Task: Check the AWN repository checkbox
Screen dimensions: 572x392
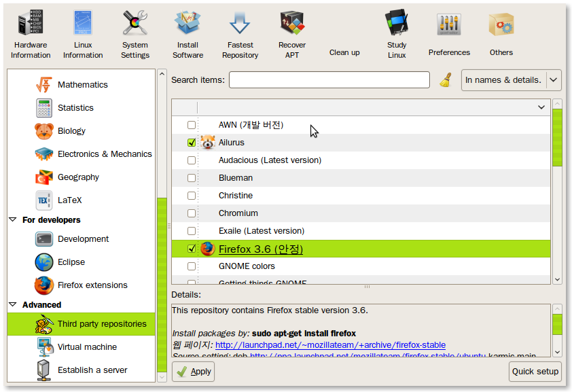Action: (x=191, y=125)
